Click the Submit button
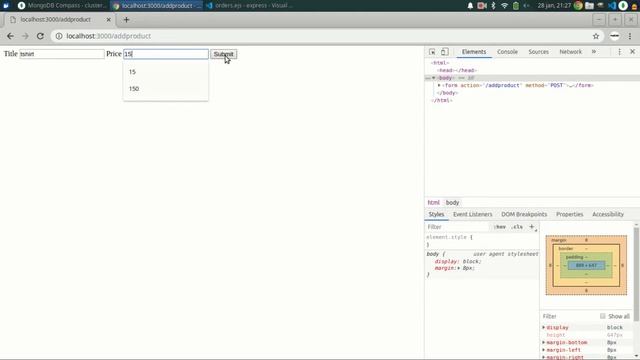The image size is (640, 360). pos(223,54)
